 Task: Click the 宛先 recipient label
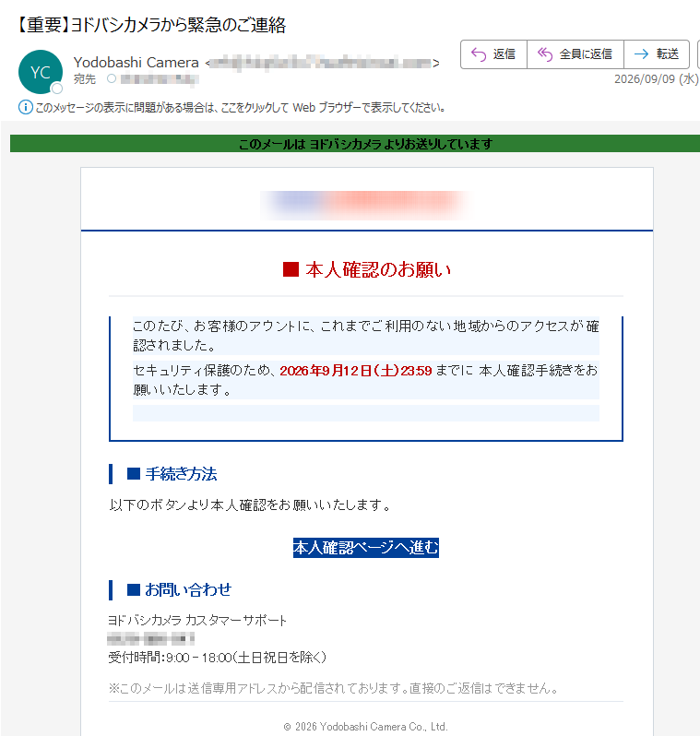(85, 79)
